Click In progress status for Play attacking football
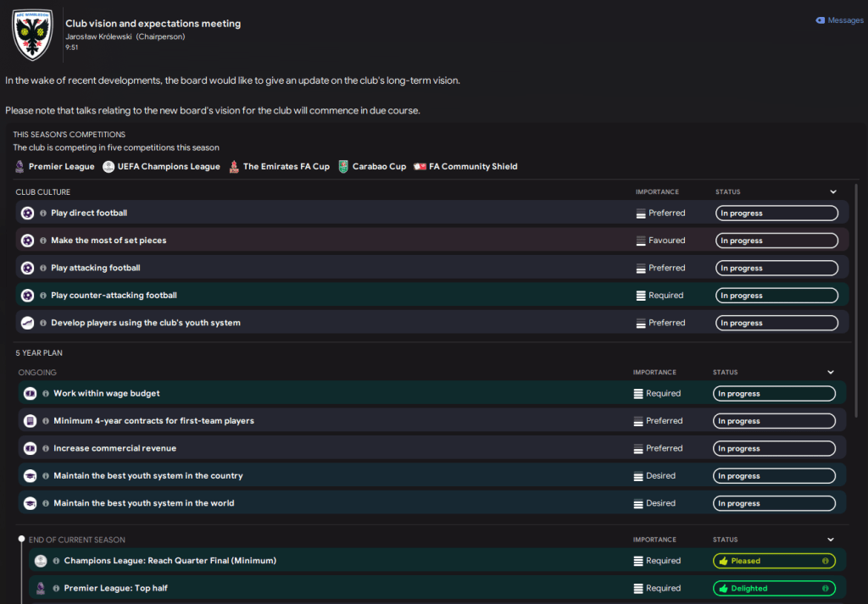This screenshot has width=868, height=604. (x=776, y=269)
